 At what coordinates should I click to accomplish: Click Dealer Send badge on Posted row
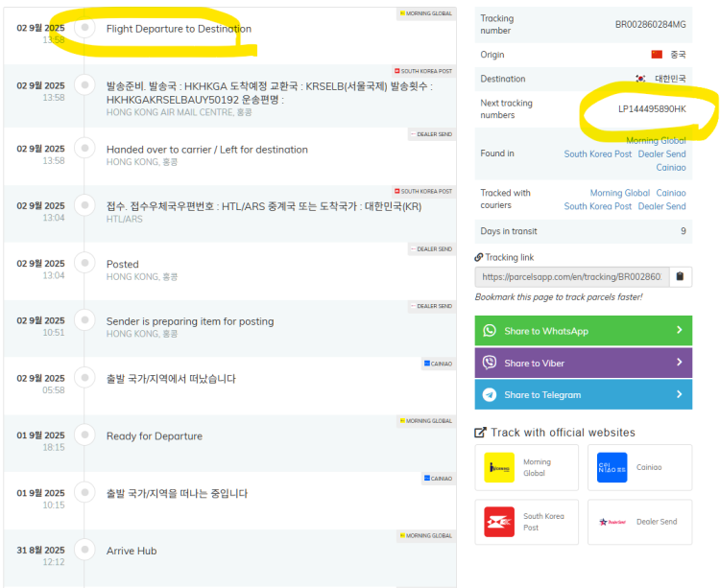(x=432, y=248)
